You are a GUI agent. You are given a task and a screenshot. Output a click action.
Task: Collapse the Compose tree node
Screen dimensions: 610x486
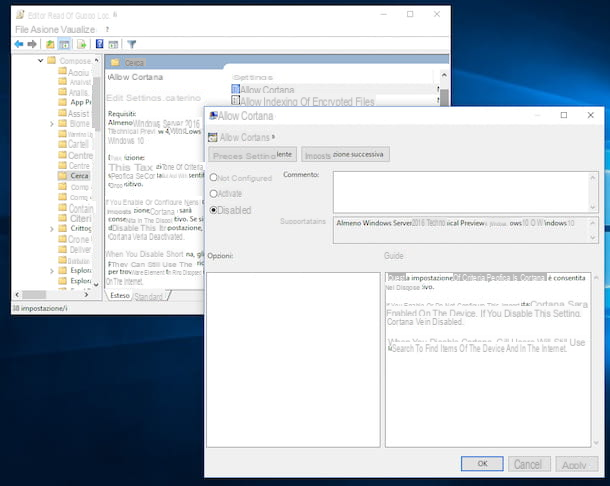40,60
